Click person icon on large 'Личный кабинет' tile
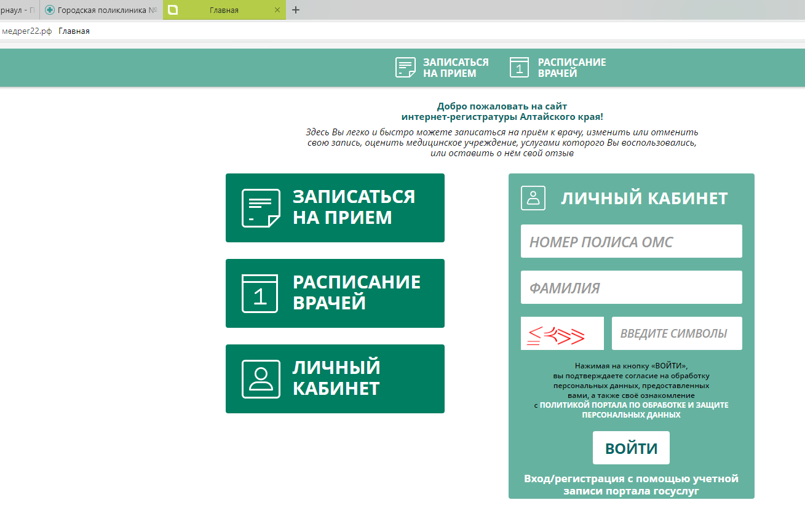The width and height of the screenshot is (805, 532). pyautogui.click(x=261, y=379)
